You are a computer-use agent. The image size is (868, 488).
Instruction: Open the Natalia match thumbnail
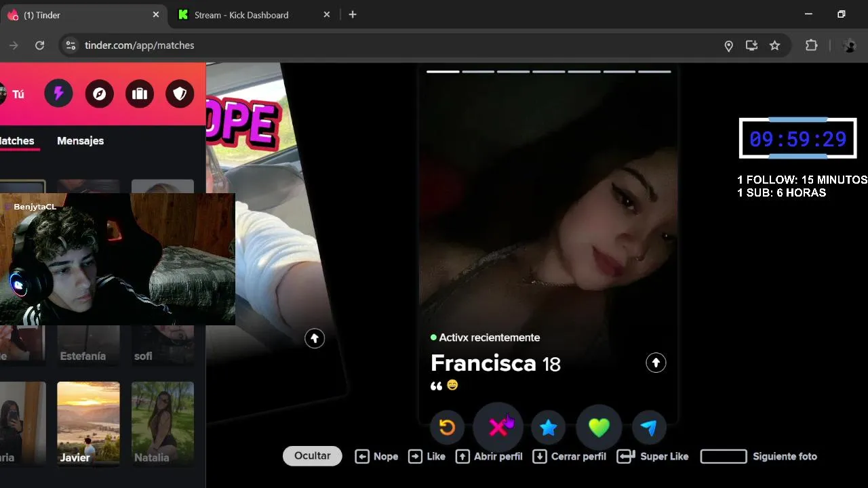(163, 424)
